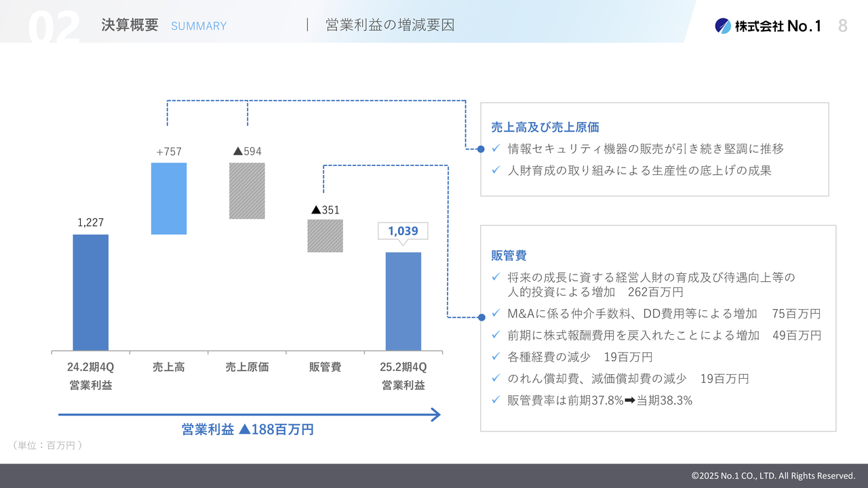The height and width of the screenshot is (488, 868).
Task: Click the 人財育成の取り組み bullet line
Action: pos(639,170)
